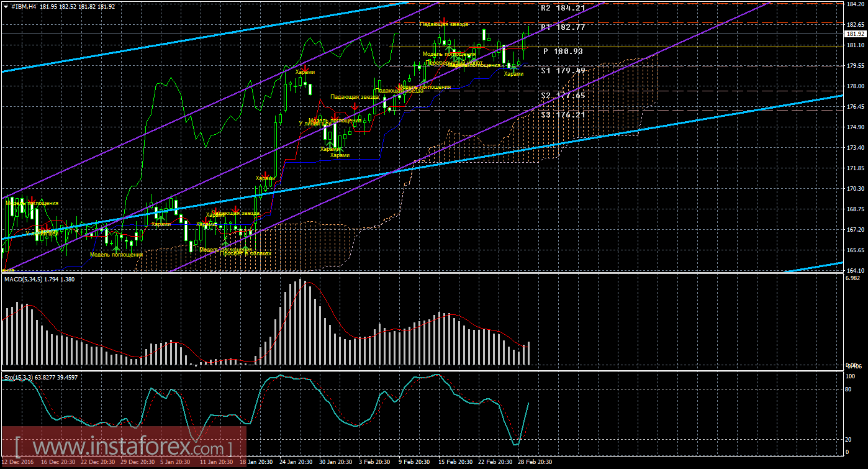Click the 179.55 value on price axis

(856, 65)
